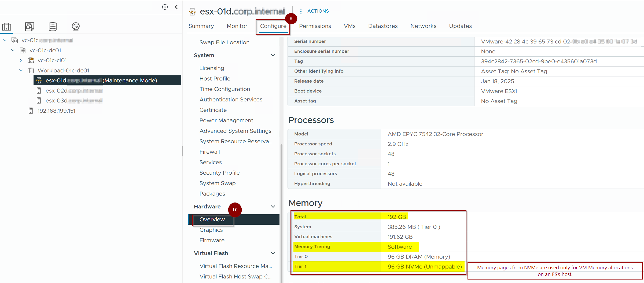Screen dimensions: 644x283
Task: Open Advanced System Settings
Action: (x=235, y=131)
